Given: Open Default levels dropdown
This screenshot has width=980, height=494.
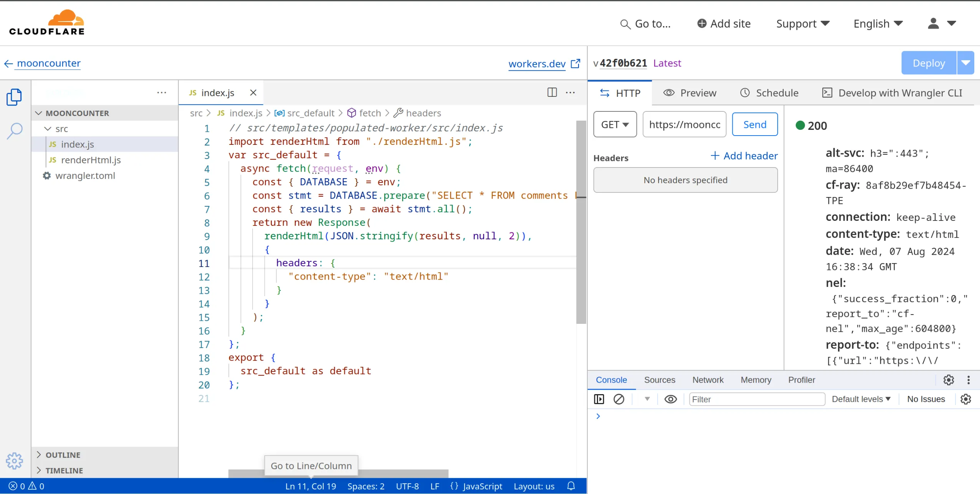Looking at the screenshot, I should (861, 399).
